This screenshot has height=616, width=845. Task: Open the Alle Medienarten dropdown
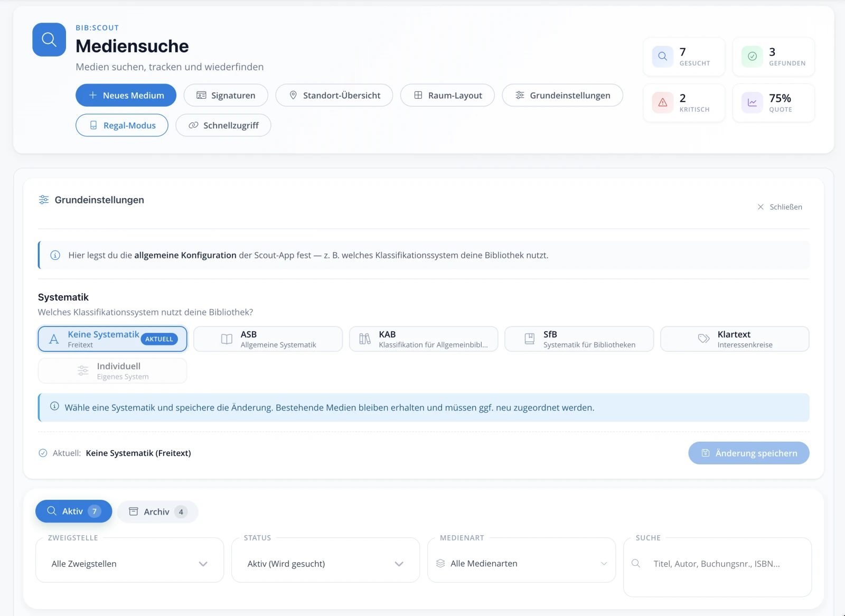pyautogui.click(x=521, y=564)
